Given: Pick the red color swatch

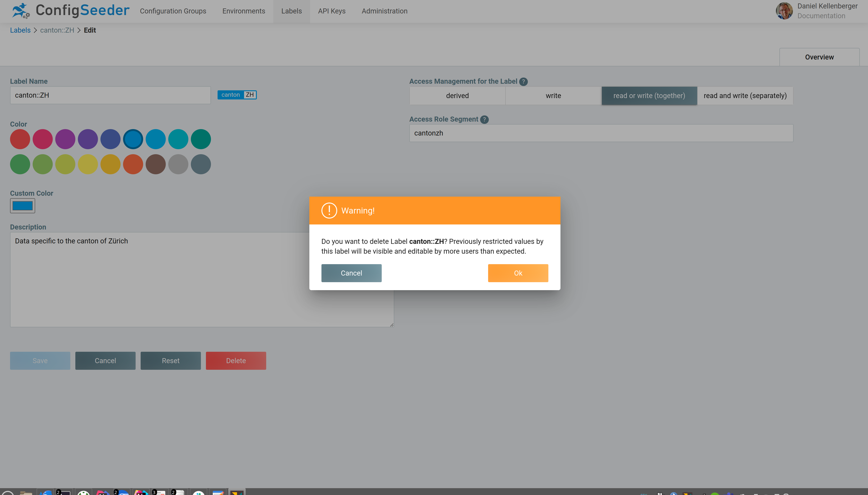Looking at the screenshot, I should [20, 139].
